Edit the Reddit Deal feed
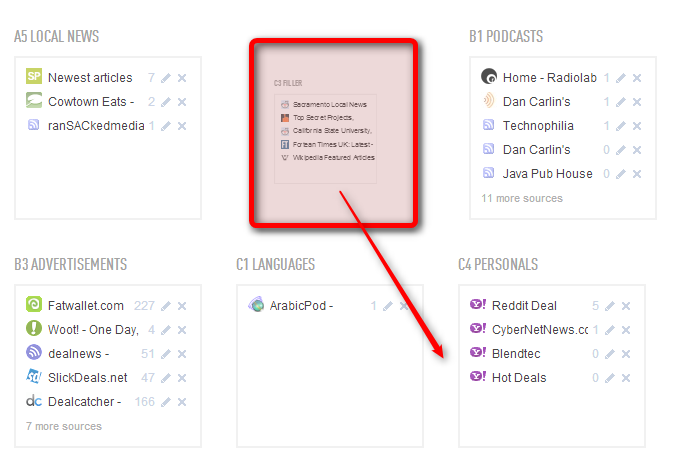Viewport: 674px width, 469px height. click(610, 306)
